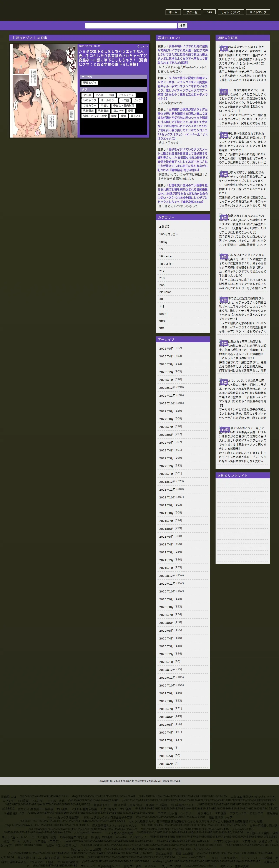
Task: Open the 2位 ranked thumbnail
Action: point(224,92)
